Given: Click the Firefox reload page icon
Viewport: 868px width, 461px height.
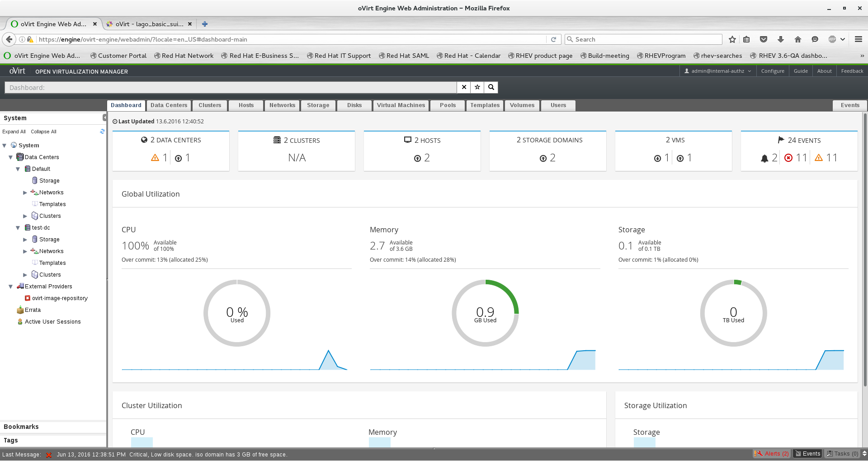Looking at the screenshot, I should (553, 39).
